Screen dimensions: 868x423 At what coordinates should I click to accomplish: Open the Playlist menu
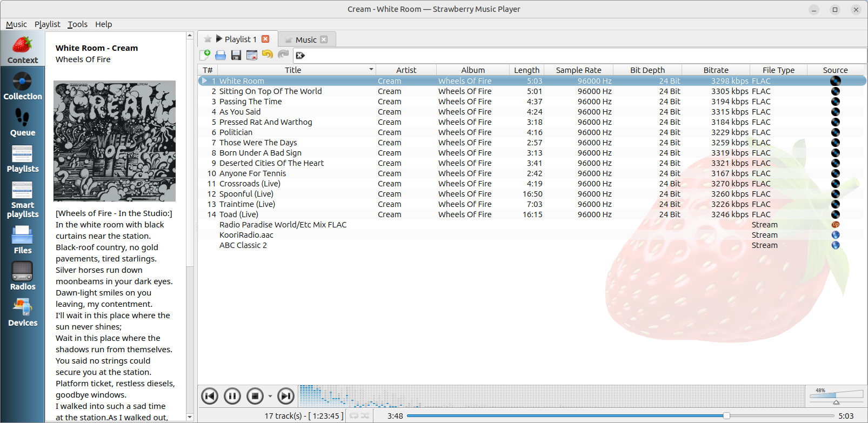tap(48, 24)
